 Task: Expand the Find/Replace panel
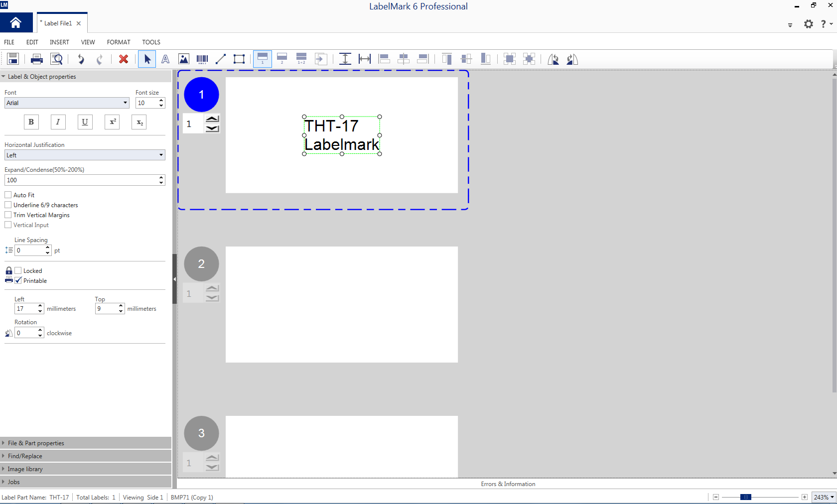[86, 456]
